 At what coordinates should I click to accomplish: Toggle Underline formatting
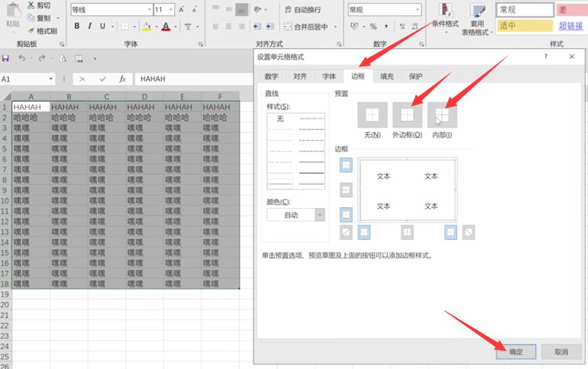click(102, 26)
